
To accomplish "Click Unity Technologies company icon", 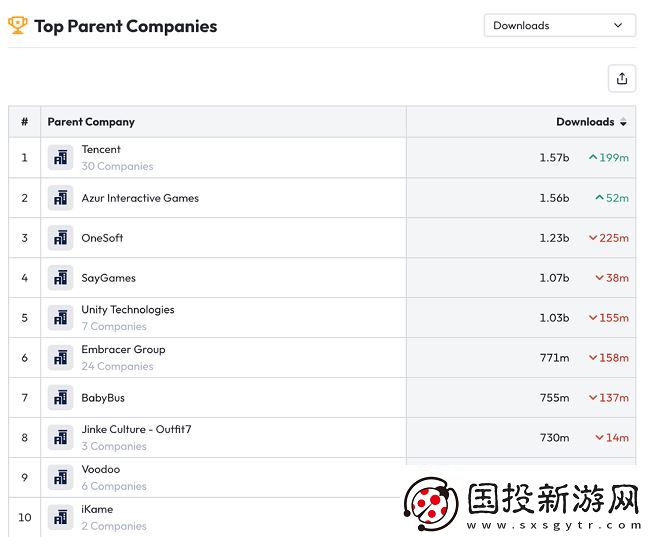I will (x=61, y=318).
